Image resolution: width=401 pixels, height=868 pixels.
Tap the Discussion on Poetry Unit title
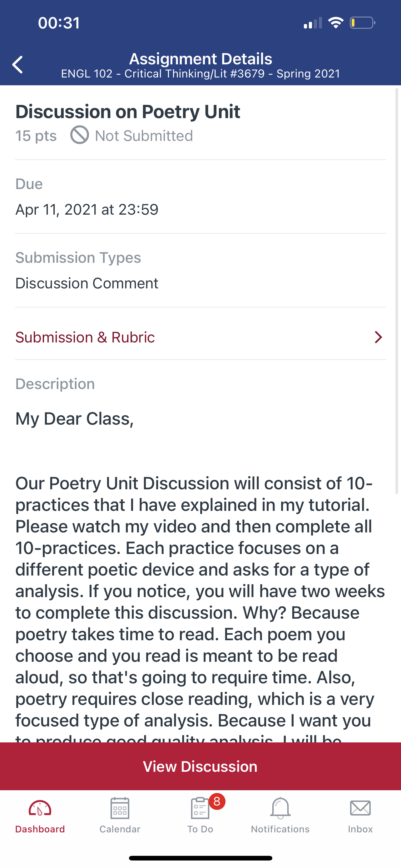(x=128, y=112)
